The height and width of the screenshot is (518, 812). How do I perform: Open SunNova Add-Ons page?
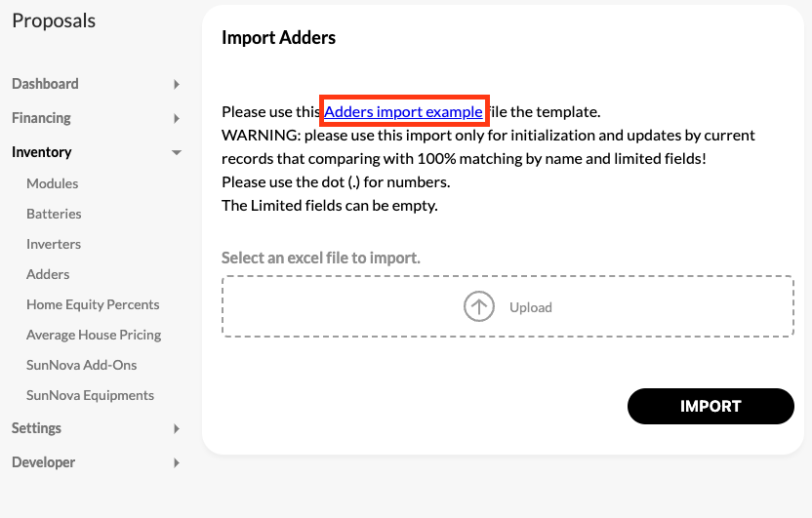(x=81, y=366)
